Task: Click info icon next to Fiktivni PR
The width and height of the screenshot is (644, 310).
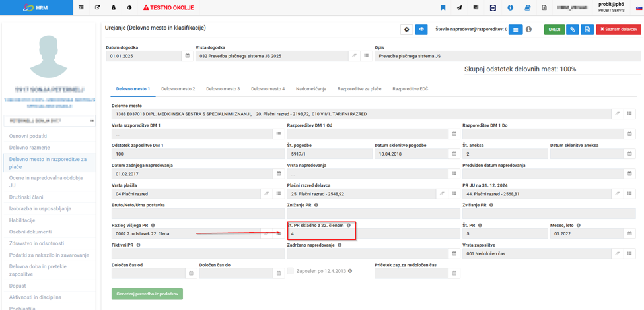Action: pyautogui.click(x=138, y=245)
